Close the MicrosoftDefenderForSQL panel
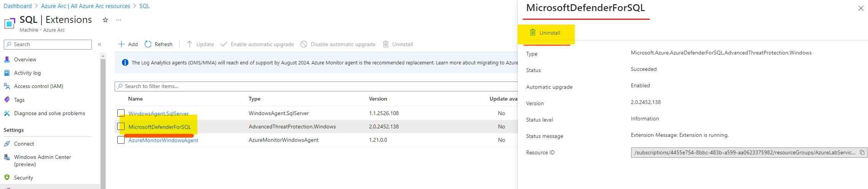The height and width of the screenshot is (189, 868). (x=861, y=8)
